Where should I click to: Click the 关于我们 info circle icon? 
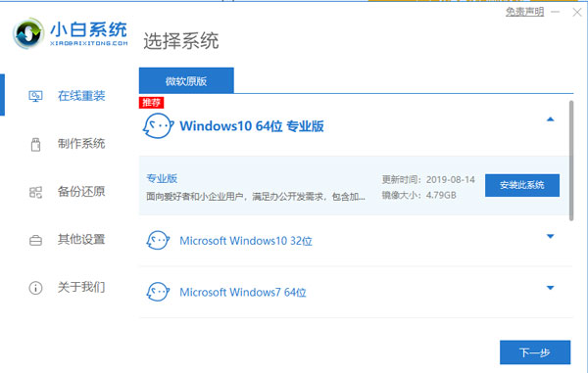point(35,288)
